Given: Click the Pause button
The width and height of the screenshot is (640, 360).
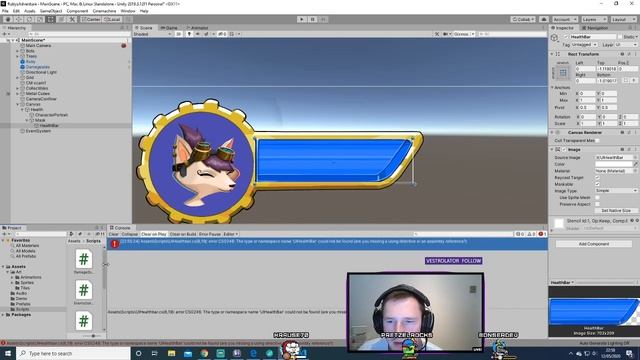Looking at the screenshot, I should click(313, 19).
